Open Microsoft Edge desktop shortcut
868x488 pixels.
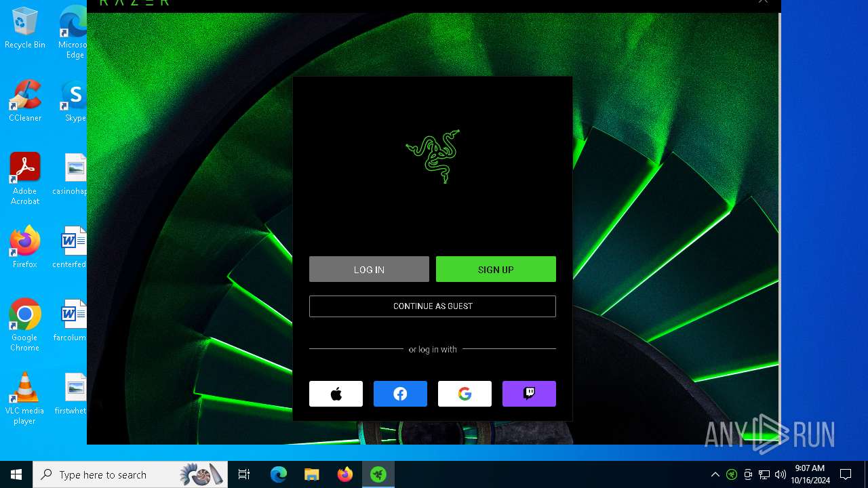(x=73, y=33)
